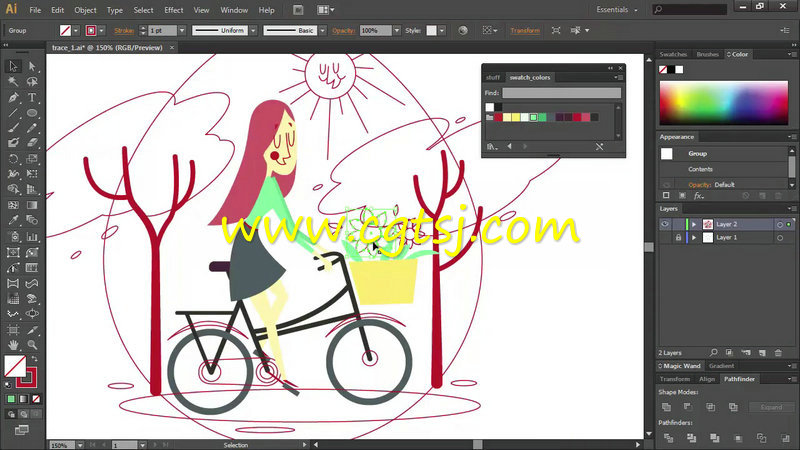Viewport: 800px width, 450px height.
Task: Click Find field in swatch_colors panel
Action: click(x=561, y=93)
